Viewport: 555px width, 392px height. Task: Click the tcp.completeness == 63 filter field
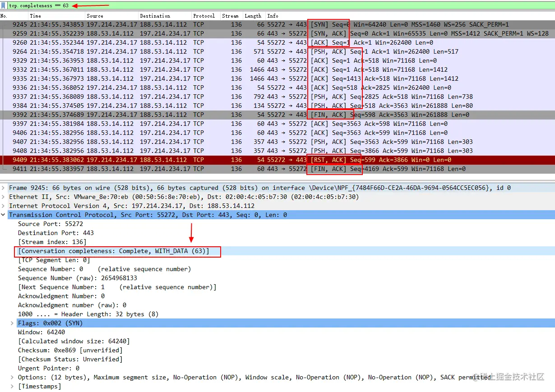coord(281,6)
